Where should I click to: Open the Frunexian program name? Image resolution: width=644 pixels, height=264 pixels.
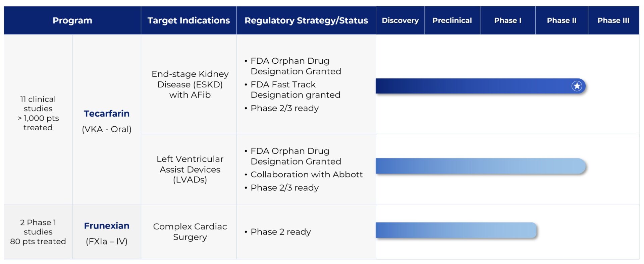point(106,226)
